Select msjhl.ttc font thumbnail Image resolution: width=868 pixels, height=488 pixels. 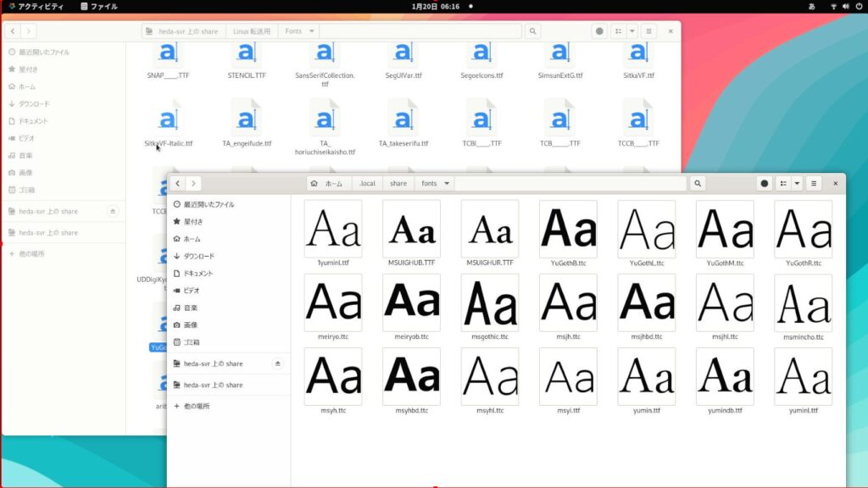tap(726, 302)
